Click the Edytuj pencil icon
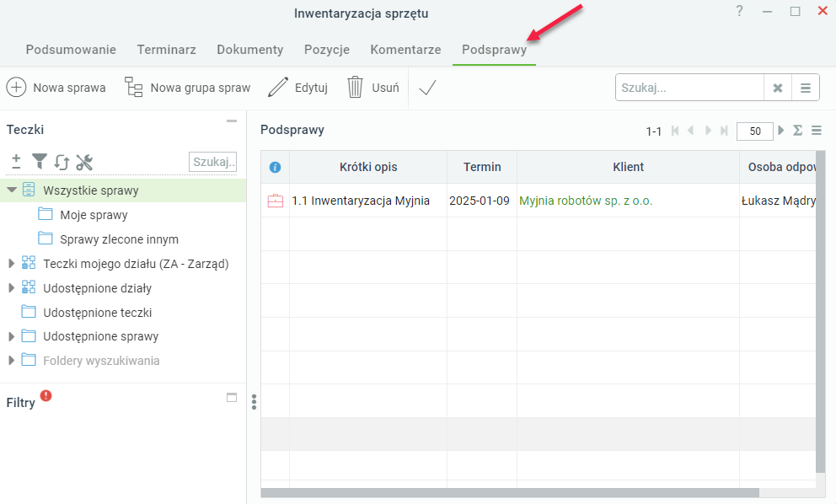The width and height of the screenshot is (836, 504). coord(278,87)
